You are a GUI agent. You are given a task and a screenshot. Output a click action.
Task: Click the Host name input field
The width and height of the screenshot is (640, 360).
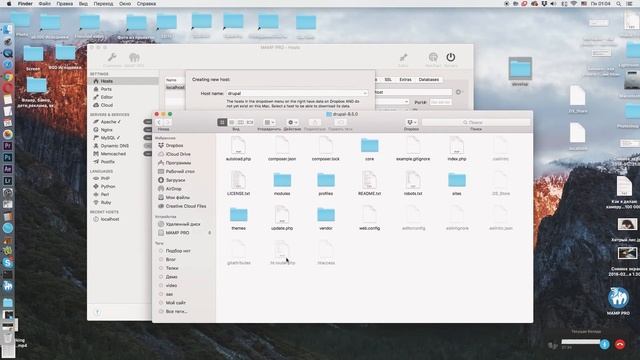point(297,93)
